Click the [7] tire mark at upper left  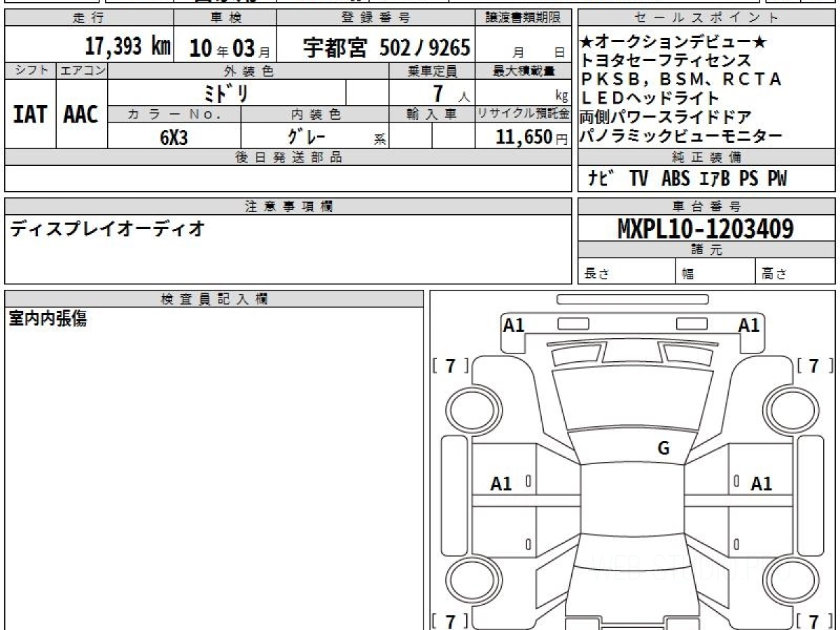(450, 365)
